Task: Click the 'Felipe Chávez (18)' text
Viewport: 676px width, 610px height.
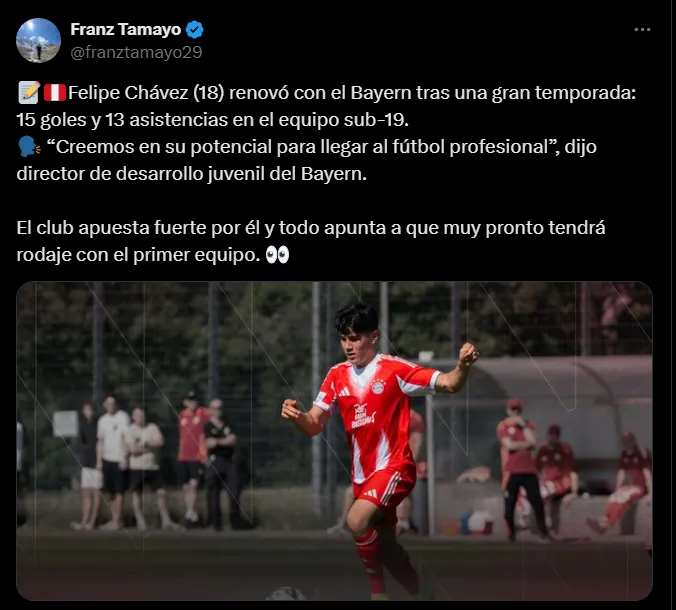Action: [146, 93]
